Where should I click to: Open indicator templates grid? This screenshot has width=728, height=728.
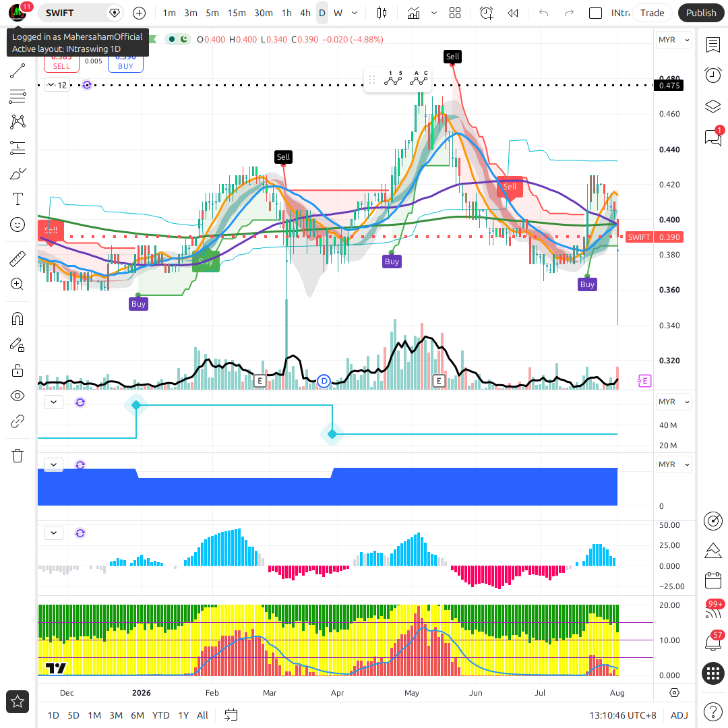455,13
